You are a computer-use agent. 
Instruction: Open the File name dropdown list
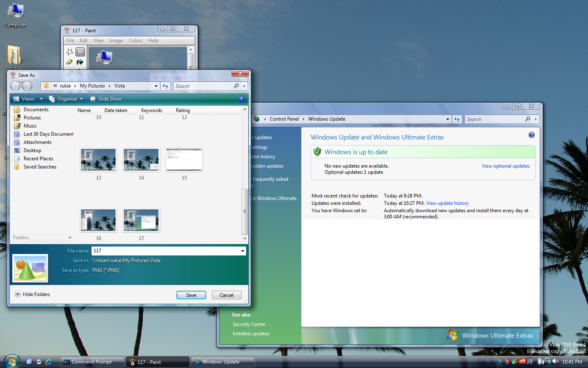tap(243, 251)
